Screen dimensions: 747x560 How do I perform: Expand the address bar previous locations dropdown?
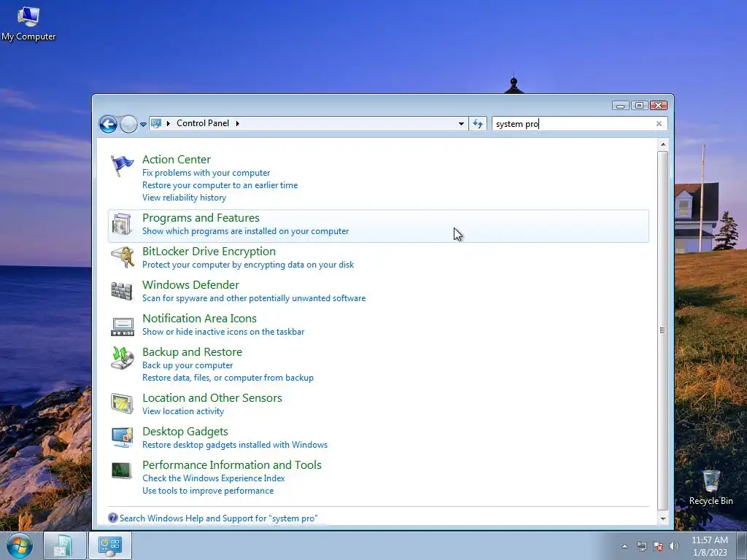461,124
